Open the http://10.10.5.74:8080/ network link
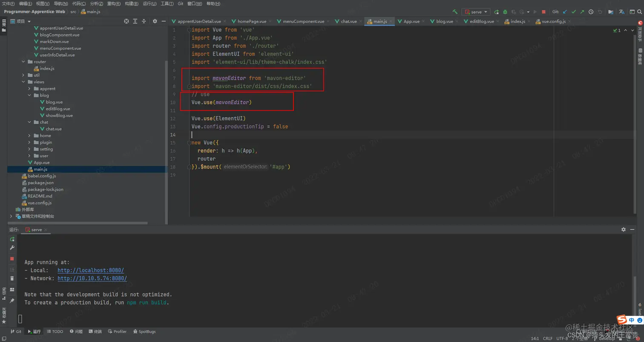644x342 pixels. [92, 278]
